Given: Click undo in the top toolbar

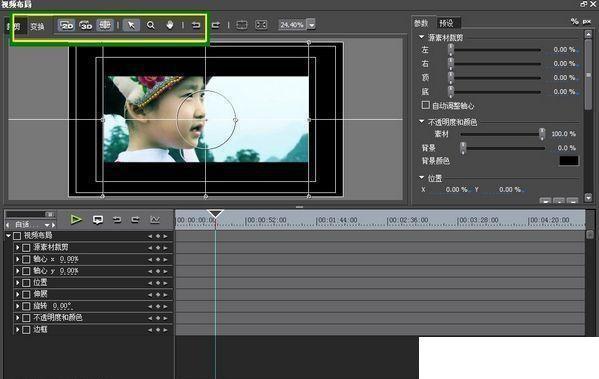Looking at the screenshot, I should point(196,25).
